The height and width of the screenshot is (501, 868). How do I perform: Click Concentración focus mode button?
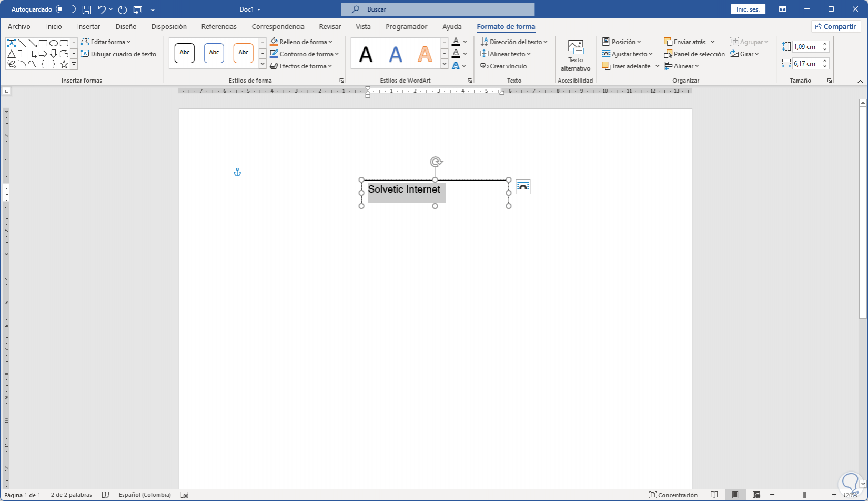(673, 495)
